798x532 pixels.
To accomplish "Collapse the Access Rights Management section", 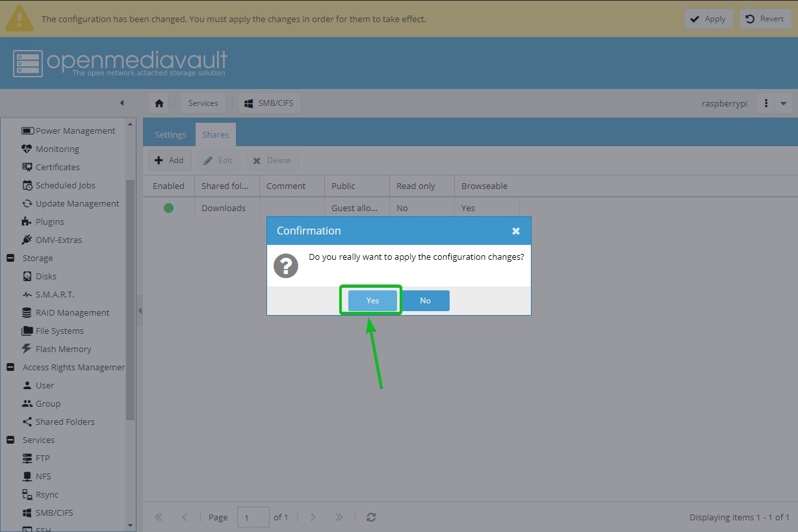I will coord(10,367).
